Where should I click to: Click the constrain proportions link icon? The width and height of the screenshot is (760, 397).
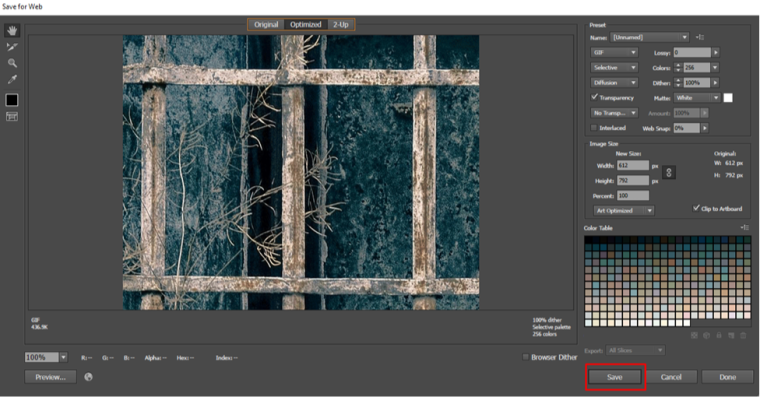tap(668, 172)
